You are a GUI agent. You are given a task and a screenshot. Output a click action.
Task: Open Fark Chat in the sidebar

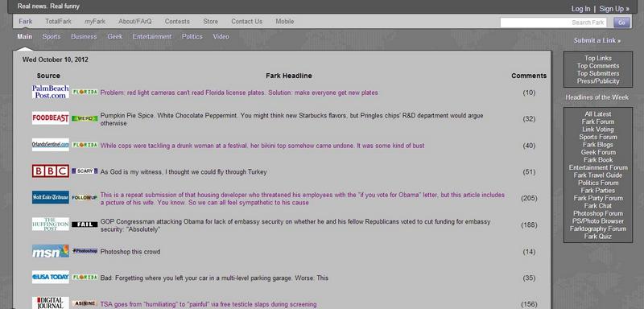[598, 205]
